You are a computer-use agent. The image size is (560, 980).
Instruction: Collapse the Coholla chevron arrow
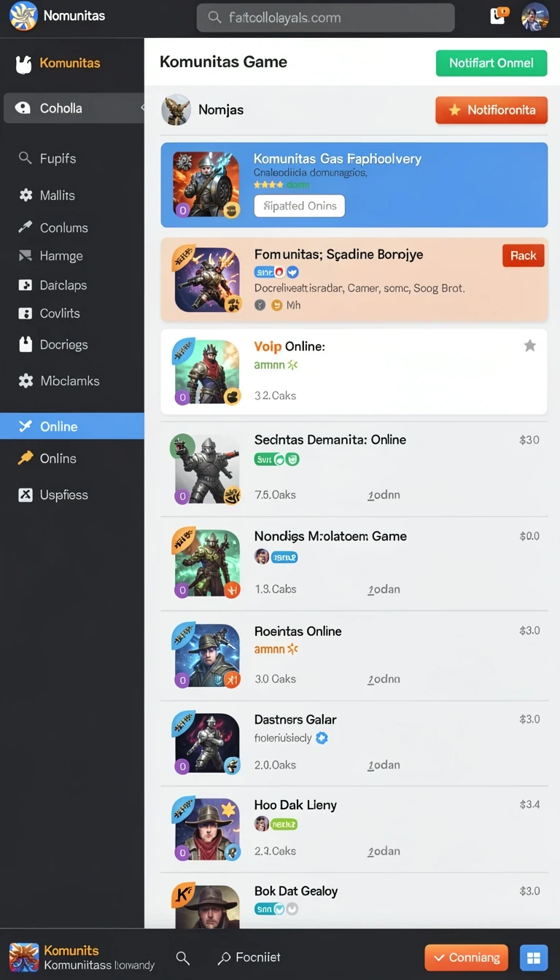142,108
